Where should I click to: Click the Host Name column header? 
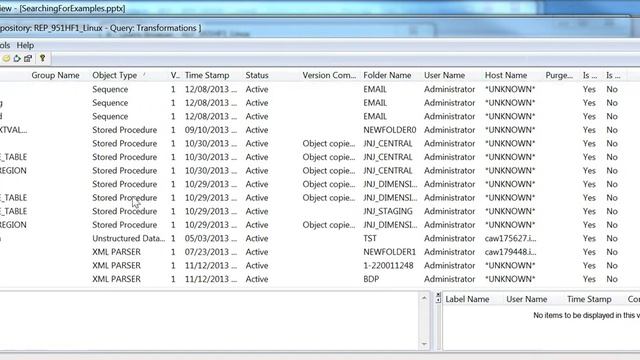506,76
